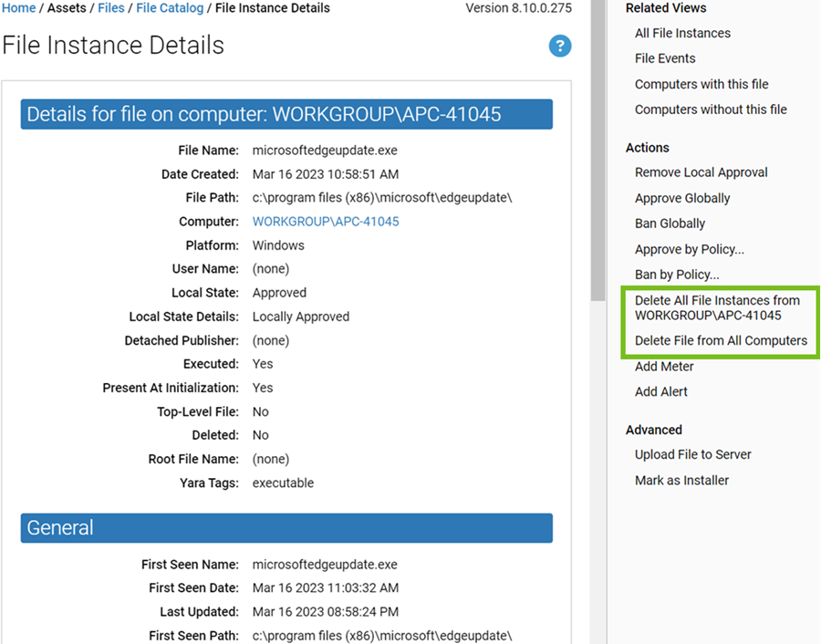Viewport: 821px width, 644px height.
Task: Open the Approve by Policy dialog
Action: click(689, 249)
